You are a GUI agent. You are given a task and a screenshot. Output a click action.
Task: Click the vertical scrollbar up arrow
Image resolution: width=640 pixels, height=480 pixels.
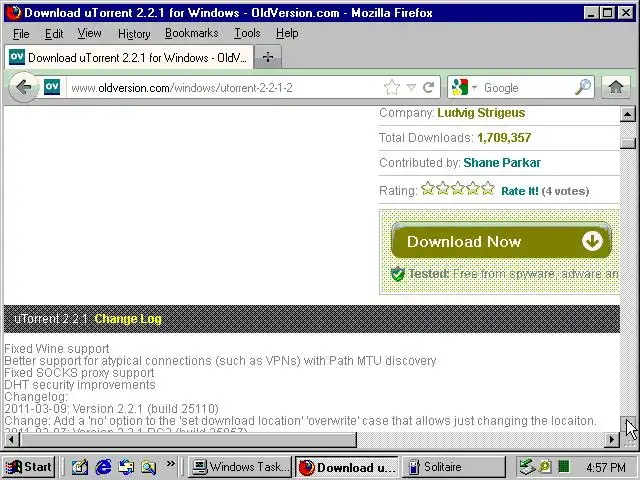coord(628,114)
